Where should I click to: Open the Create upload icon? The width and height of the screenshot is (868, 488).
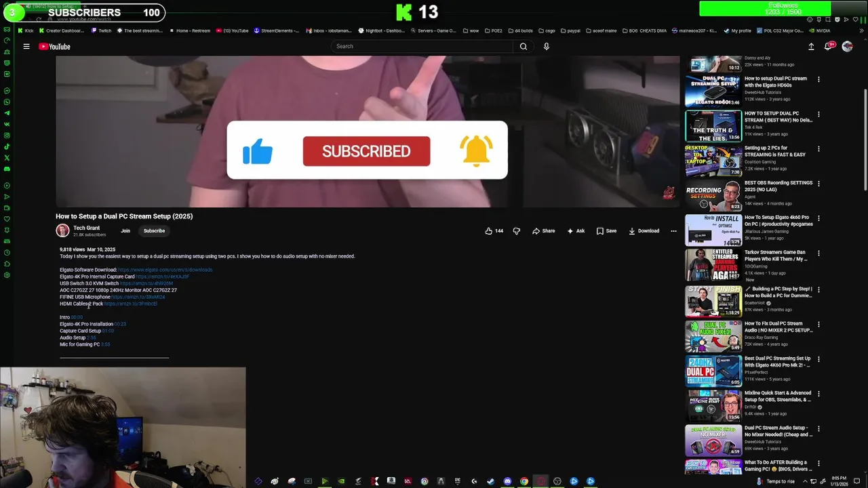[x=811, y=47]
